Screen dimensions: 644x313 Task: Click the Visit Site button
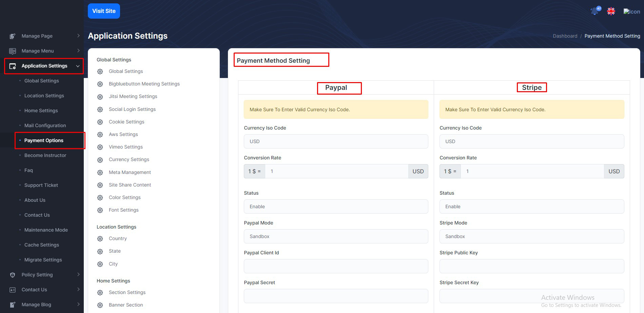(104, 11)
